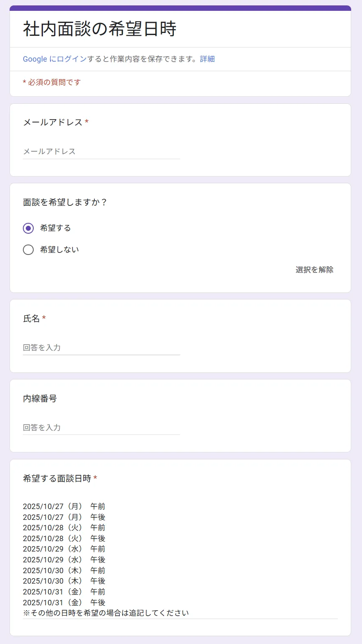This screenshot has height=644, width=362.
Task: Click the 内線番号 answer input field
Action: coord(101,428)
